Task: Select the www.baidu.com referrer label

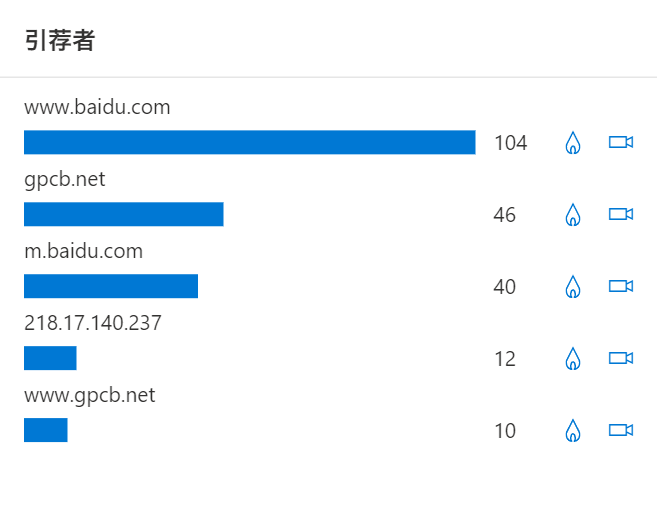Action: [x=97, y=107]
